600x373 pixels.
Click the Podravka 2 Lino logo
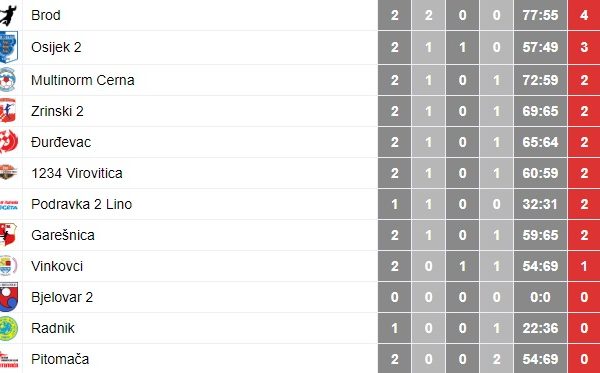[8, 204]
